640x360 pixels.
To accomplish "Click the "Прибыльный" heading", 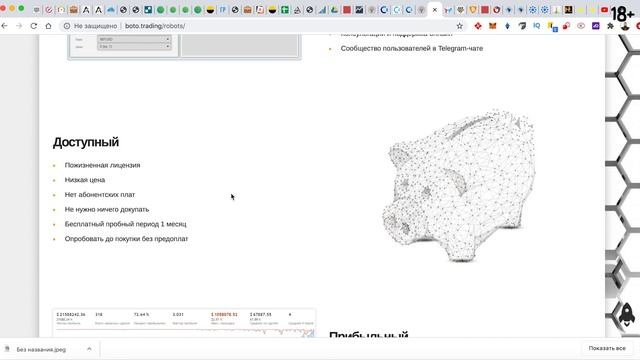I will tap(369, 334).
